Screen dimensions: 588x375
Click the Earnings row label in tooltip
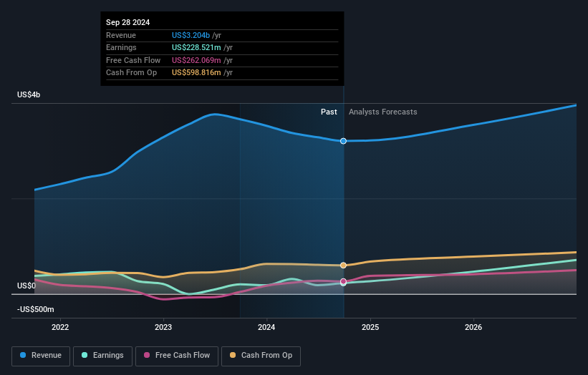click(x=121, y=47)
